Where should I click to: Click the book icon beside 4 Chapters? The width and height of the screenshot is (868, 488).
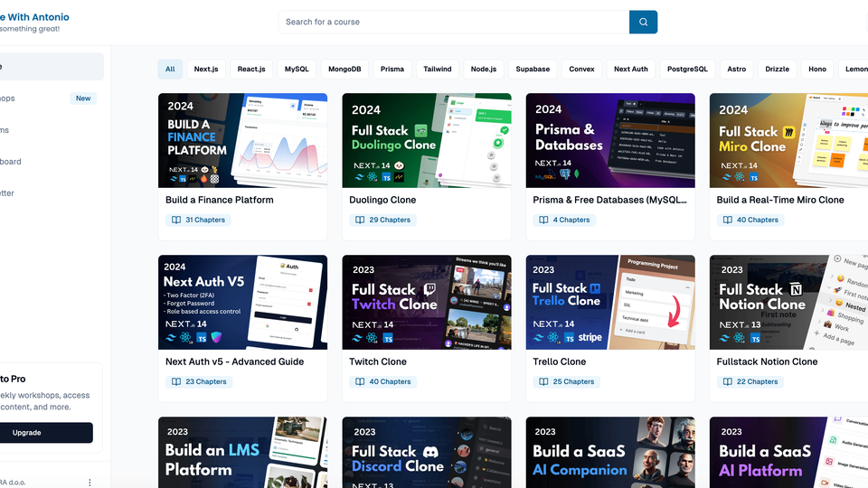543,220
